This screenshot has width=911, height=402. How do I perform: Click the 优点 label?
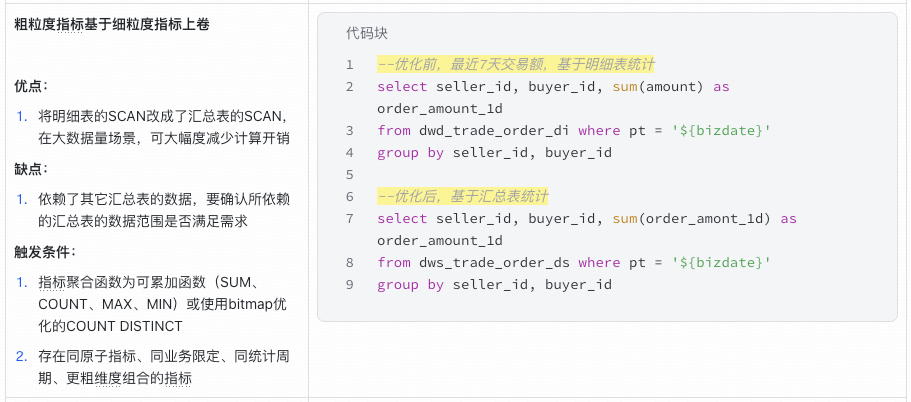coord(31,86)
